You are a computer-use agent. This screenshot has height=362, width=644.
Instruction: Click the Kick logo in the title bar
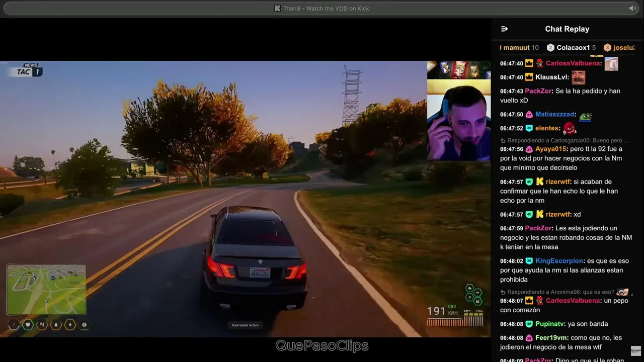click(x=277, y=8)
